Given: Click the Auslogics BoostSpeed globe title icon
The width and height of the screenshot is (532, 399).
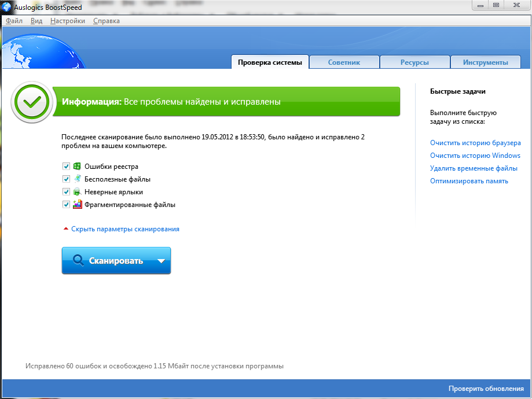Looking at the screenshot, I should pyautogui.click(x=6, y=7).
